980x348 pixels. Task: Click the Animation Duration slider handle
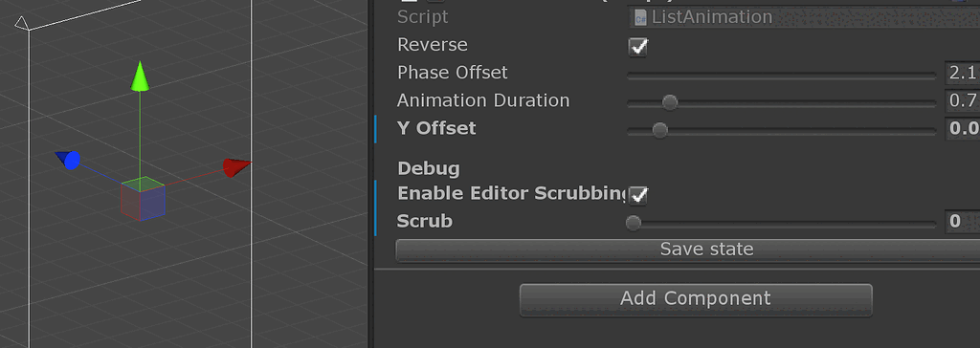(x=669, y=102)
